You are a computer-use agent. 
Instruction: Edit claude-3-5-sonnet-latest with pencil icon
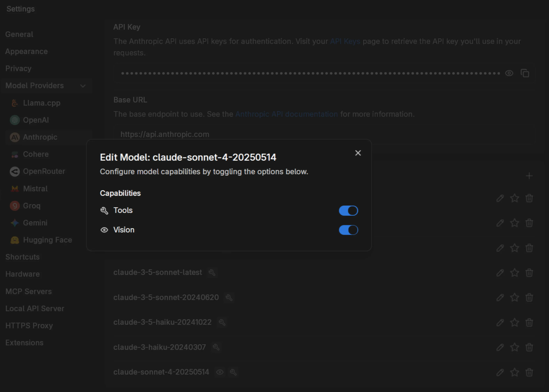pyautogui.click(x=500, y=273)
